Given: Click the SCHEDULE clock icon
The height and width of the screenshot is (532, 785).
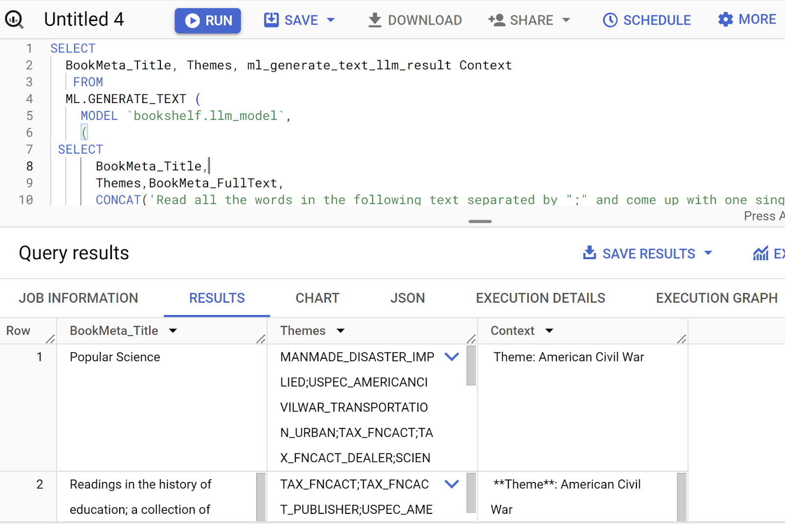Looking at the screenshot, I should point(610,20).
